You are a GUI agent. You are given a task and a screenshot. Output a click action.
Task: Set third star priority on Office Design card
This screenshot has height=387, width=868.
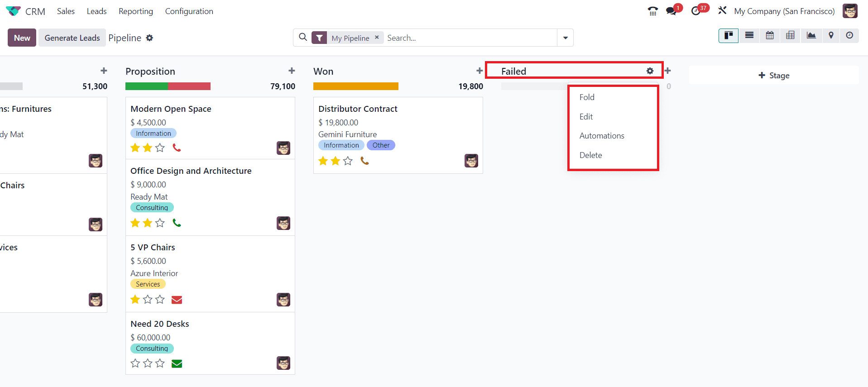pos(160,223)
